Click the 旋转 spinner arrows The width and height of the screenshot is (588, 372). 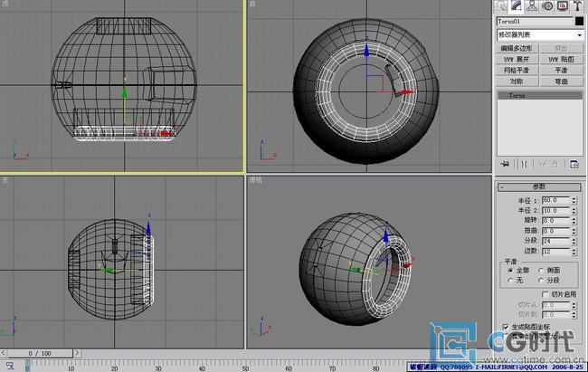574,221
